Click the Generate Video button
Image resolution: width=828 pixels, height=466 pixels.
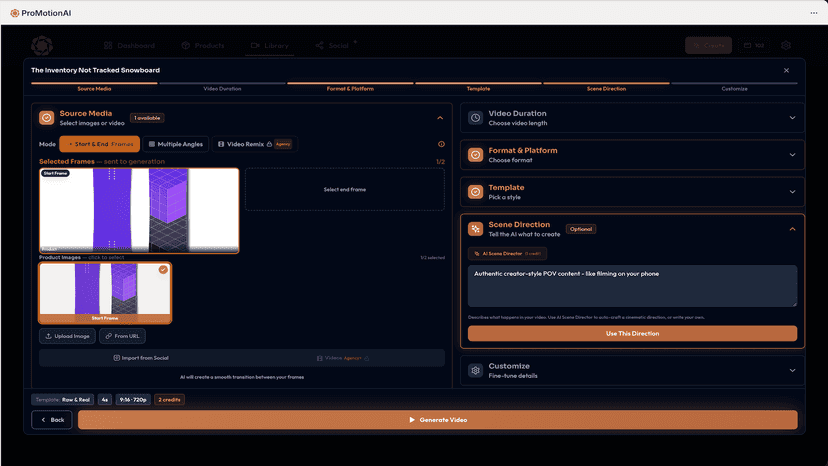(438, 420)
